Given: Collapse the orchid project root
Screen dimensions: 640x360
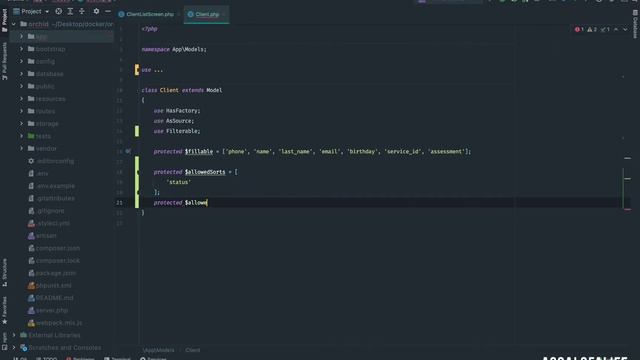Looking at the screenshot, I should coord(14,24).
